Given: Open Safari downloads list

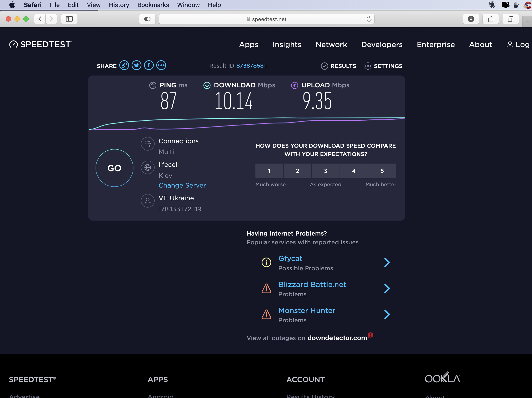Looking at the screenshot, I should (471, 19).
